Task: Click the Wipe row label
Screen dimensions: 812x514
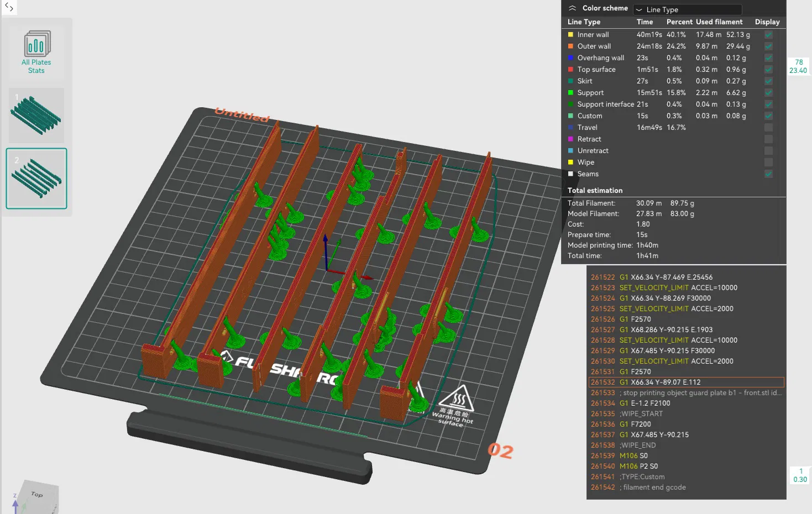Action: (586, 162)
